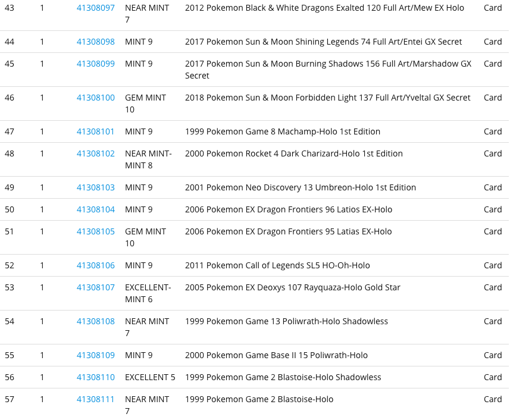
Task: Select the Latios EX-Holo description
Action: tap(289, 209)
